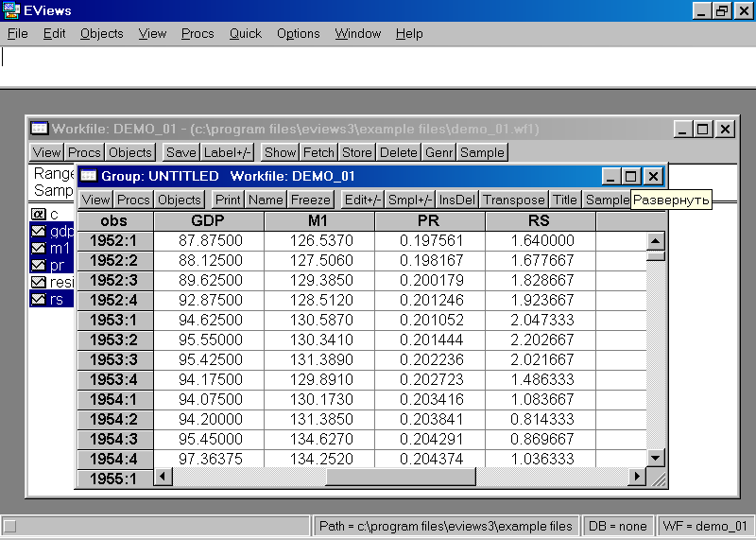Viewport: 756px width, 540px height.
Task: Select the rs series icon
Action: [38, 299]
